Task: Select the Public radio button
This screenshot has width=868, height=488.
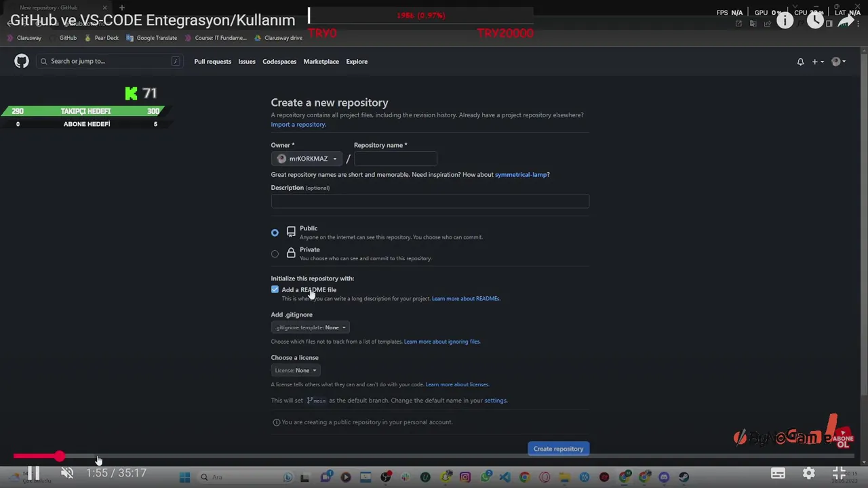Action: [x=275, y=232]
